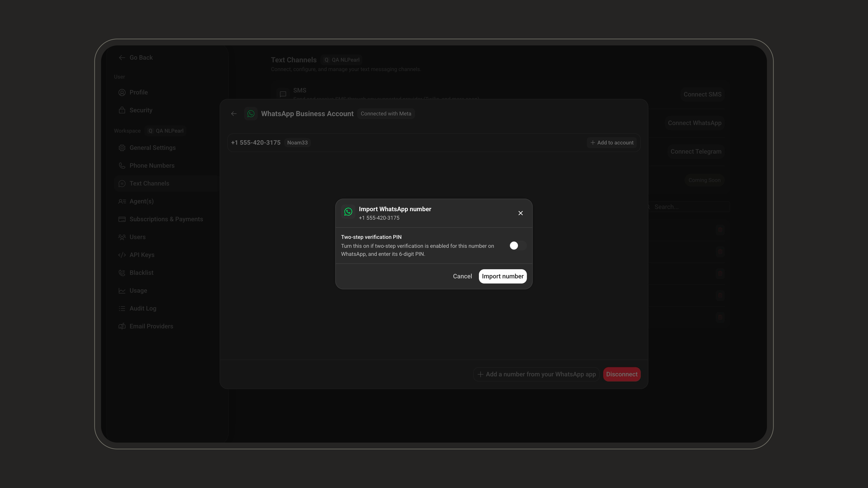Open the Profile page
This screenshot has width=868, height=488.
click(x=139, y=92)
